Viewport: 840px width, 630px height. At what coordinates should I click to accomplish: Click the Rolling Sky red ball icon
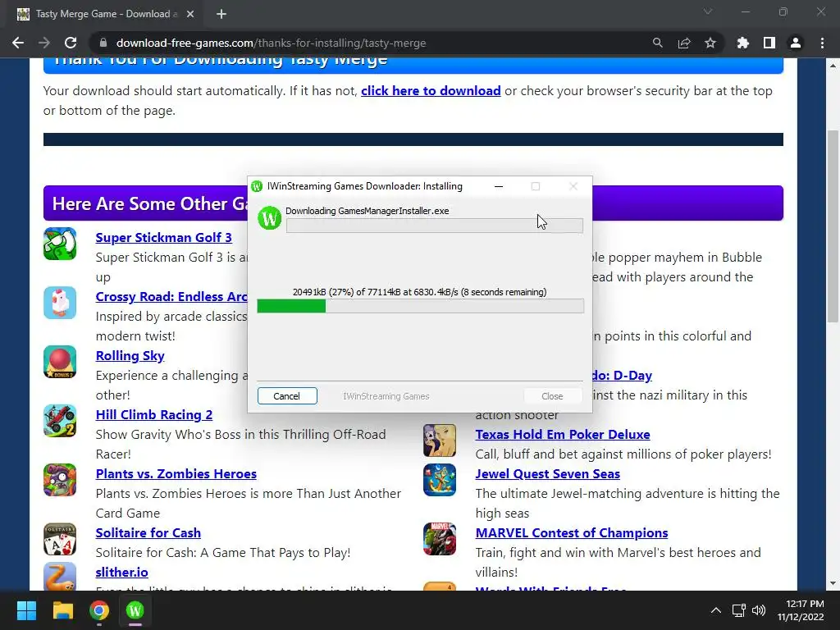click(60, 362)
